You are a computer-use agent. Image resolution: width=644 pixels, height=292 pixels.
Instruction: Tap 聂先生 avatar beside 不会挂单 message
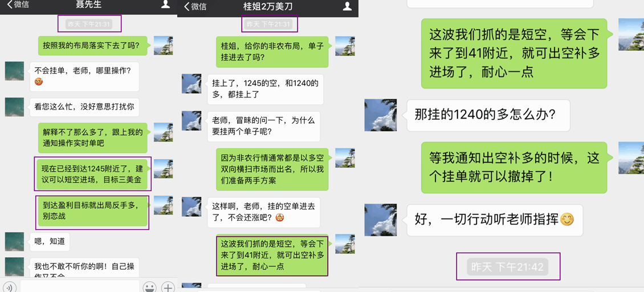click(x=14, y=71)
